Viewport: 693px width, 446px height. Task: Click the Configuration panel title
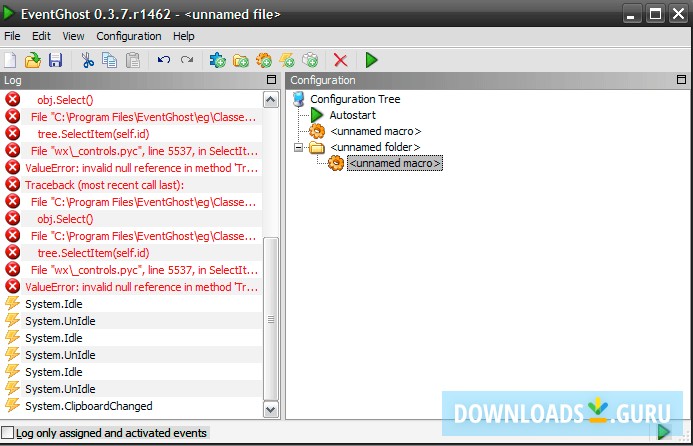323,80
